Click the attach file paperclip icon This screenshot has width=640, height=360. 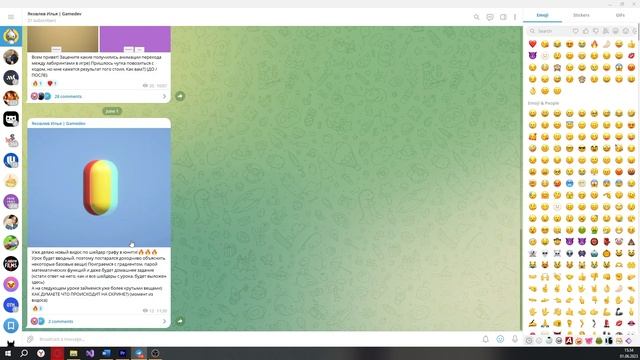click(x=30, y=339)
